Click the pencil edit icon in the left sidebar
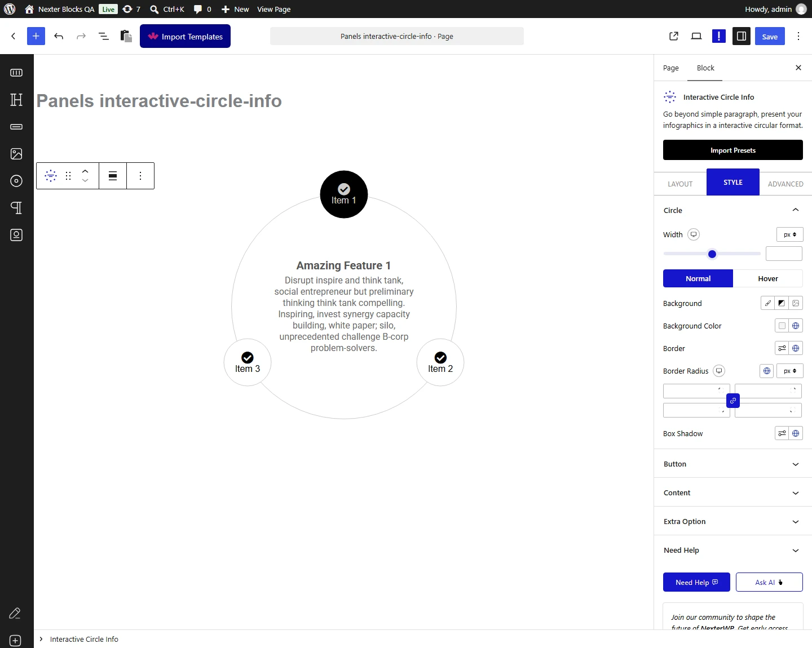Viewport: 812px width, 648px height. 15,613
